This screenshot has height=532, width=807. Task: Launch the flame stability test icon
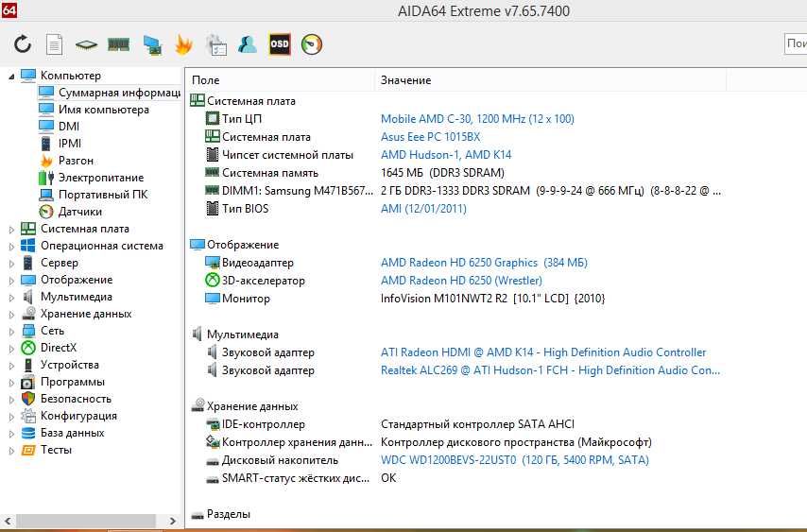coord(183,44)
